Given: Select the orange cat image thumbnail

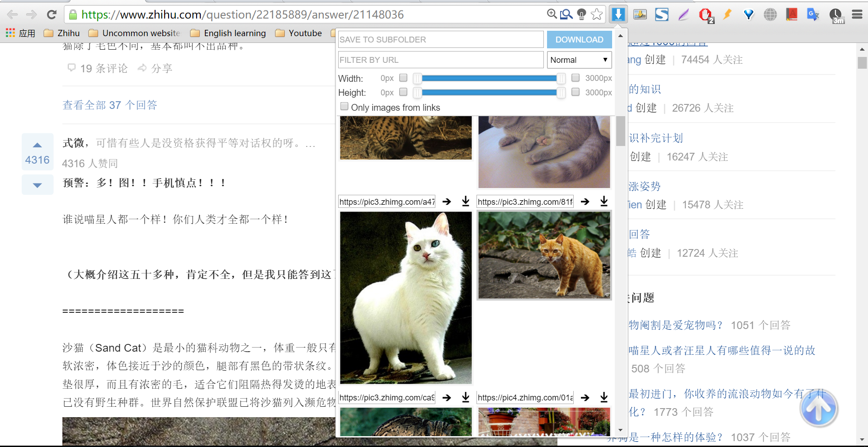Looking at the screenshot, I should click(x=544, y=255).
